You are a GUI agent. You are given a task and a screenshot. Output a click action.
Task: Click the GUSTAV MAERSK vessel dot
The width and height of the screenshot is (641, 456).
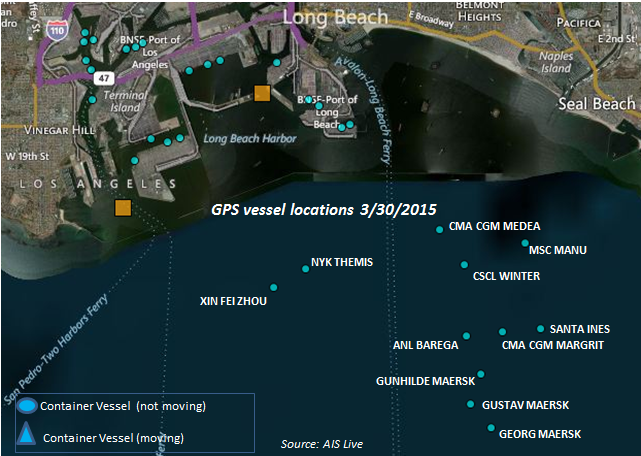tap(471, 404)
